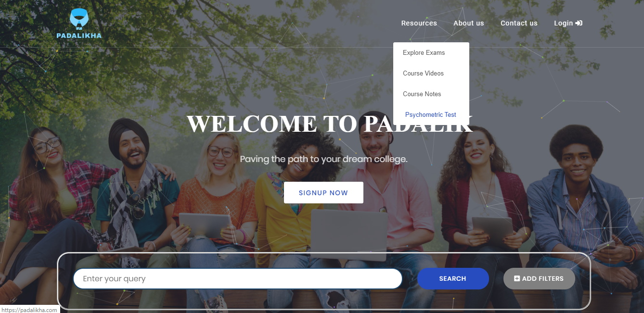Open the Contact us page
Image resolution: width=644 pixels, height=313 pixels.
(519, 23)
